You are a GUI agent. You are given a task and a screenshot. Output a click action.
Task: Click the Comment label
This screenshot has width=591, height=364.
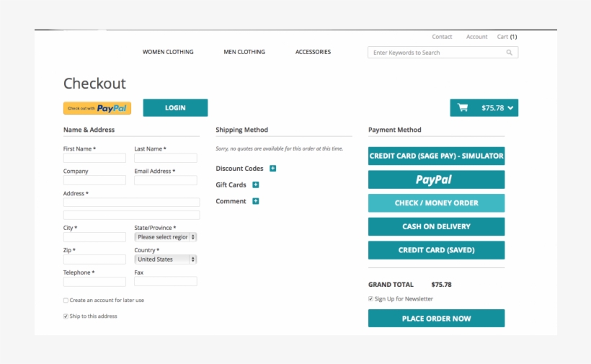231,201
